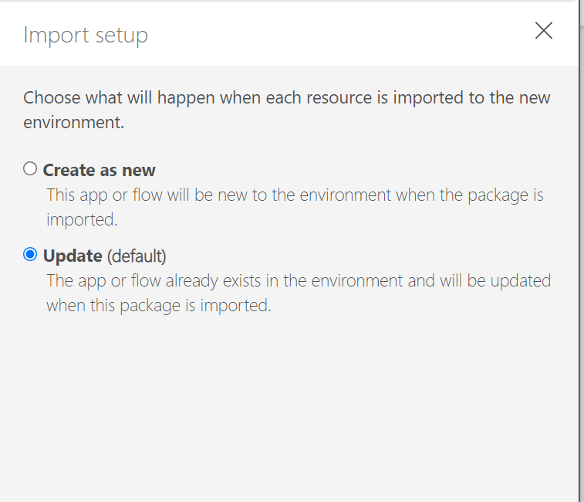Image resolution: width=584 pixels, height=502 pixels.
Task: Click the This app or flow will be new description
Action: pos(295,207)
